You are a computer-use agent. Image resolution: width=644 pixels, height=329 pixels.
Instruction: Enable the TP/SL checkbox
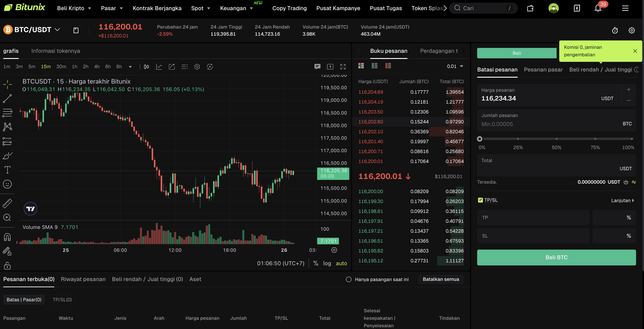(480, 200)
